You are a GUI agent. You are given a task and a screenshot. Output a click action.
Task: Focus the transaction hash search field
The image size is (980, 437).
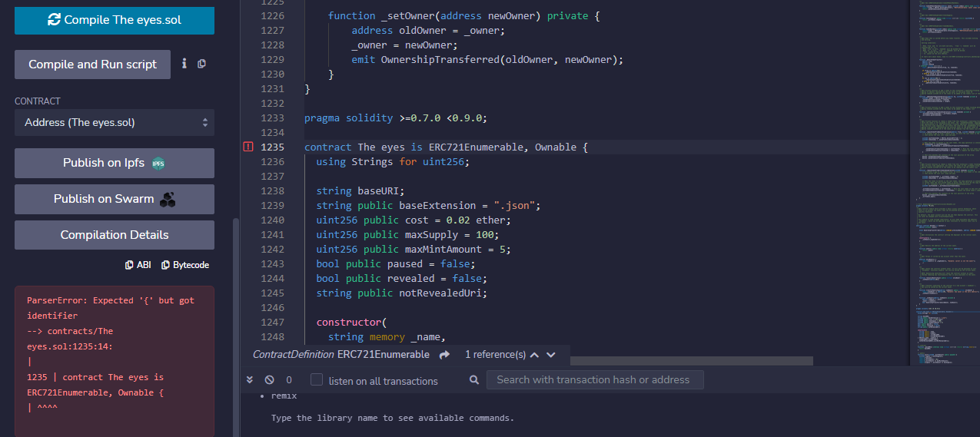595,379
